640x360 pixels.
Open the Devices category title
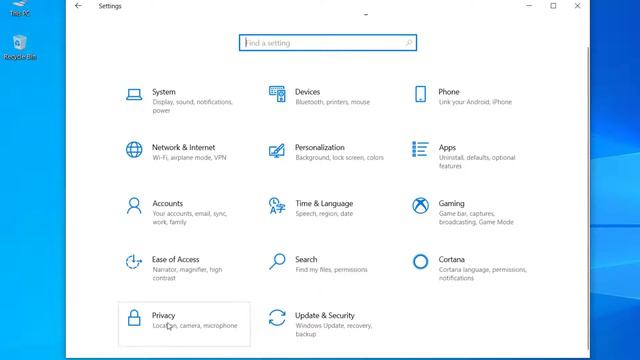point(307,92)
